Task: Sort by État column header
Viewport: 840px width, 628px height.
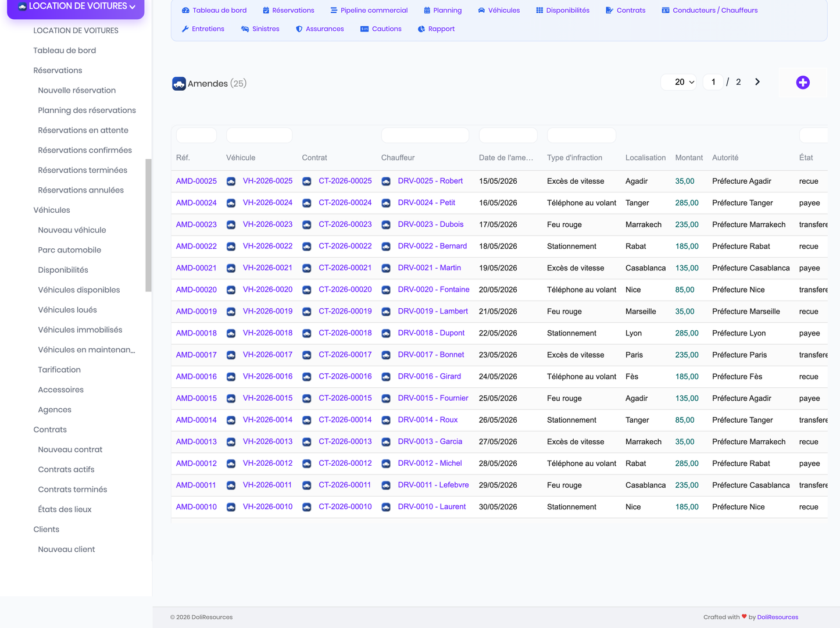Action: pos(806,158)
